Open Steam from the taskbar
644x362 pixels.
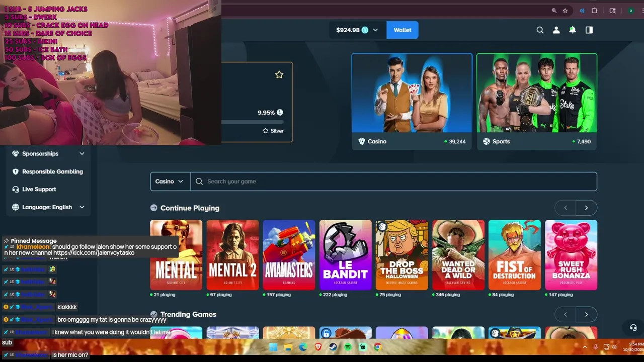[333, 347]
